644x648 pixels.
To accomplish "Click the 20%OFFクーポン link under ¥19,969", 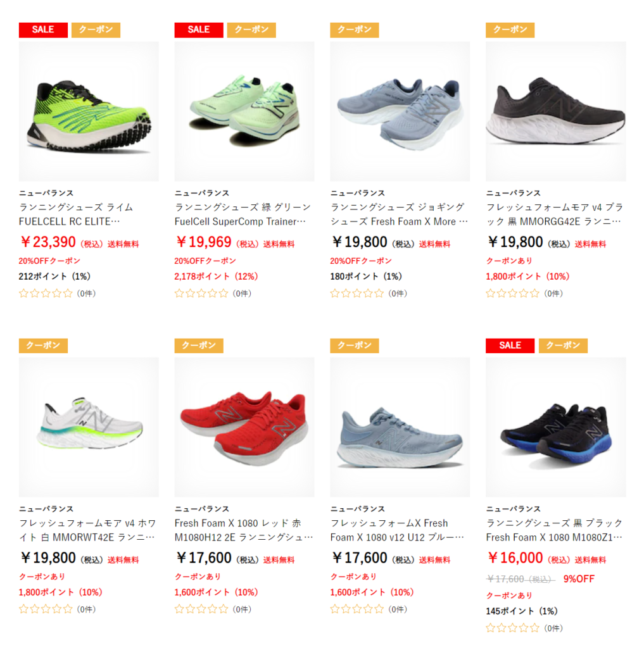I will [x=205, y=261].
